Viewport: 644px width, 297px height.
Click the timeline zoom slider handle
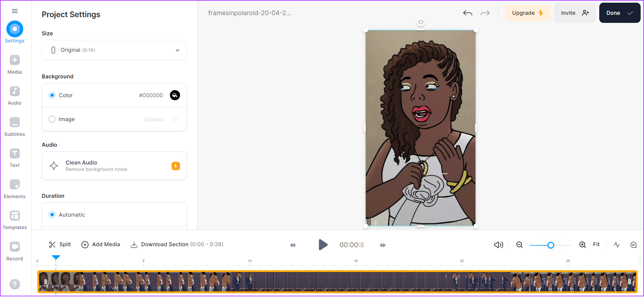point(551,245)
